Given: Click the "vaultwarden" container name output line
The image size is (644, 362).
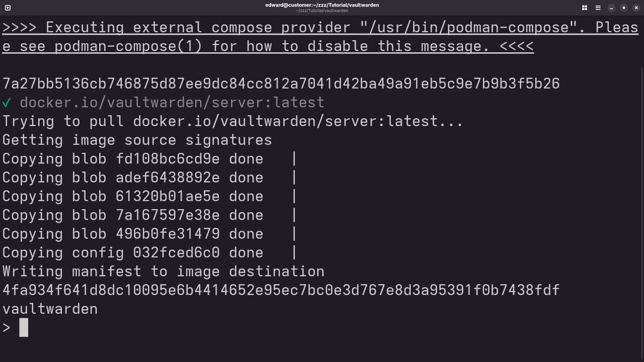Looking at the screenshot, I should 50,309.
